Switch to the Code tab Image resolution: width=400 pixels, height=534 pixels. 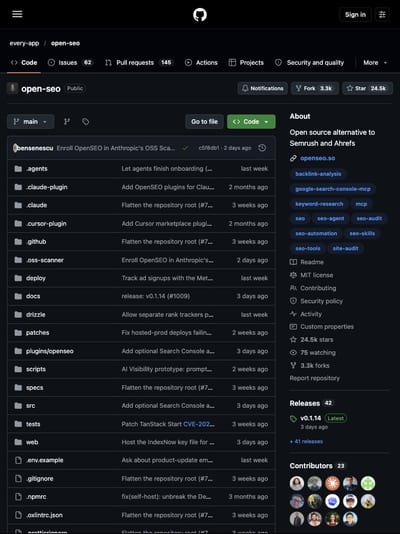pos(24,63)
